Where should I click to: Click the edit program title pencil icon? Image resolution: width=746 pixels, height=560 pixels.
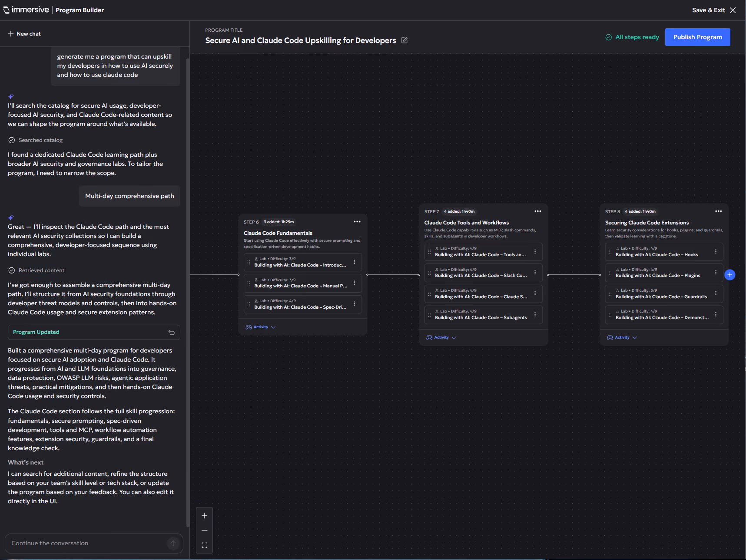coord(404,40)
